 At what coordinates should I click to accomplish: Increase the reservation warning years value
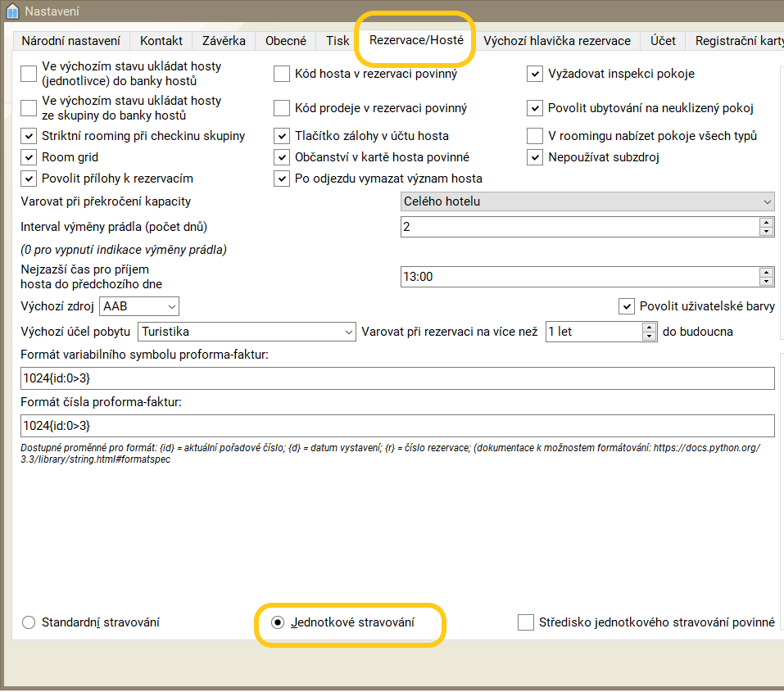pos(650,327)
